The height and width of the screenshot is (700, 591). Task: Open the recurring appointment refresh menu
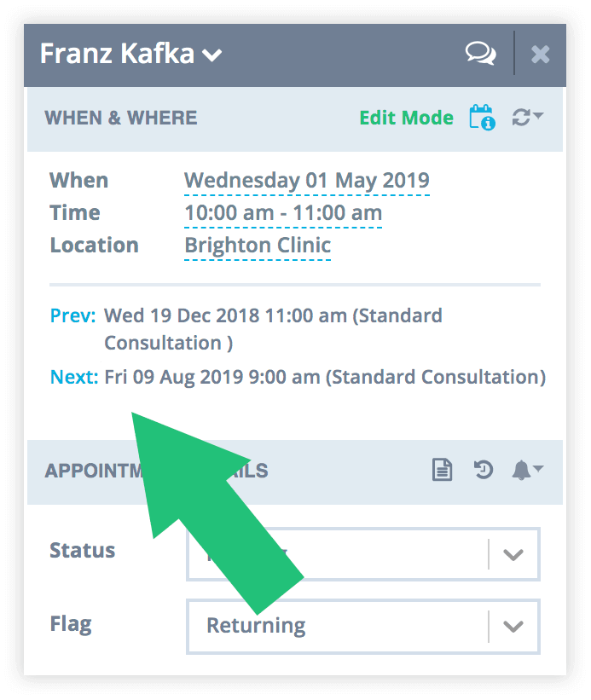(x=527, y=117)
